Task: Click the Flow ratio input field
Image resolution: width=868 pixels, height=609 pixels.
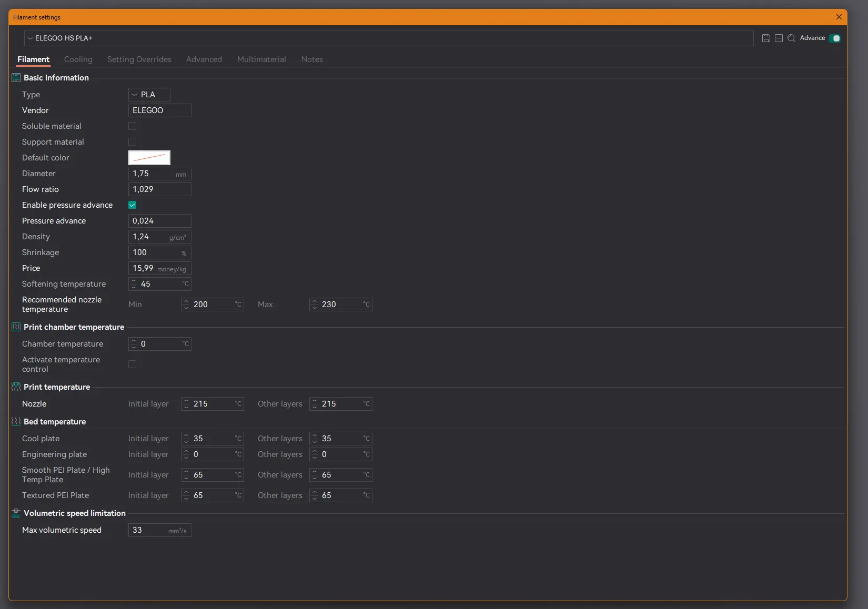Action: (159, 189)
